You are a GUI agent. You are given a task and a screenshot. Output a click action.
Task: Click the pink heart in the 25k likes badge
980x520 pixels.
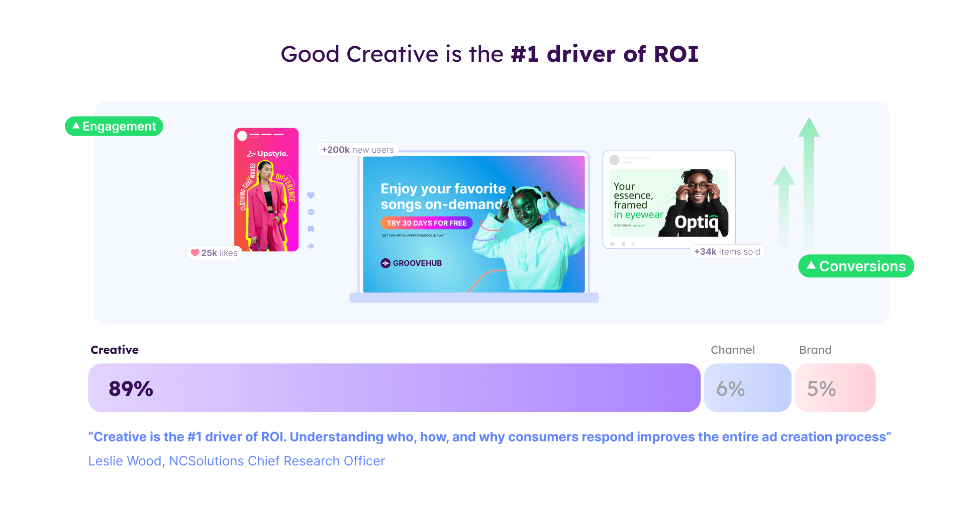coord(195,253)
